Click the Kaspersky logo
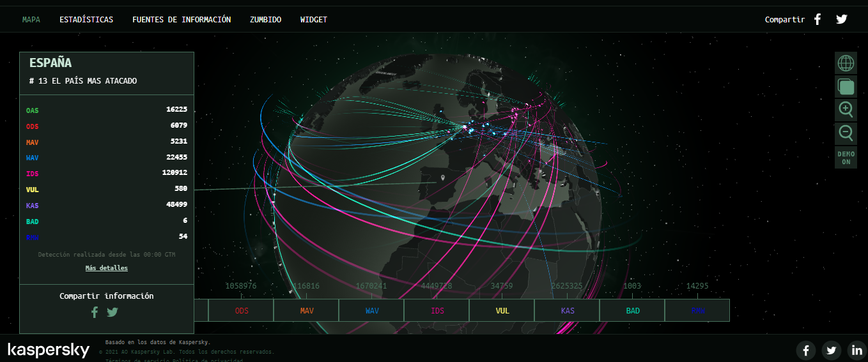The image size is (868, 362). click(x=49, y=350)
